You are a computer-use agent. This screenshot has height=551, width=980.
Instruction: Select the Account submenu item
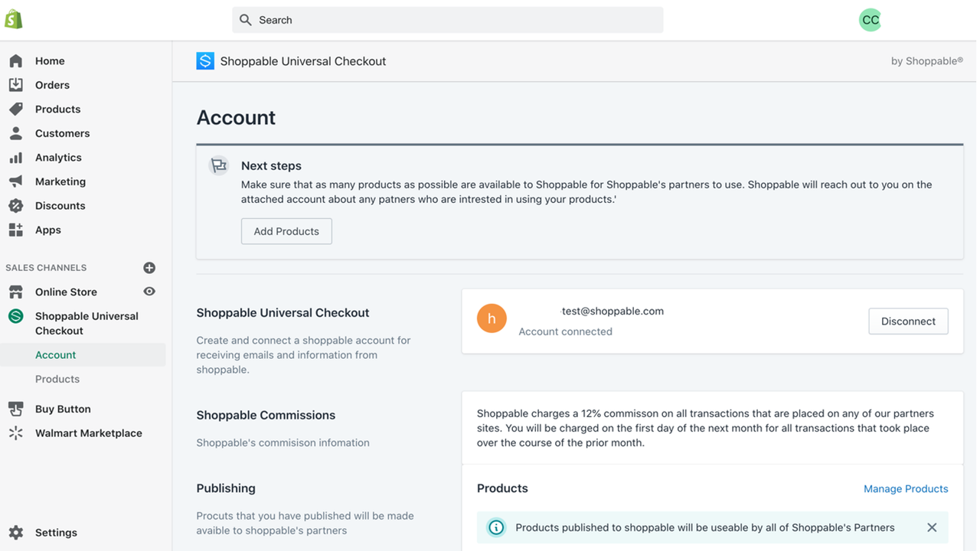pos(56,355)
